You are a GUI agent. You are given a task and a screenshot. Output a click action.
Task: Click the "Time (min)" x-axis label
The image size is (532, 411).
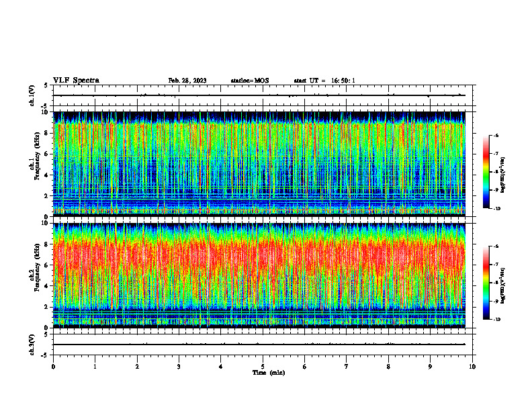tap(269, 373)
